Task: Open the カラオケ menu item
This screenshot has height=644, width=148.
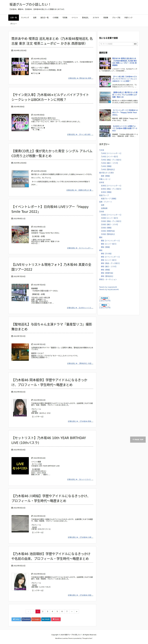Action: click(x=96, y=17)
